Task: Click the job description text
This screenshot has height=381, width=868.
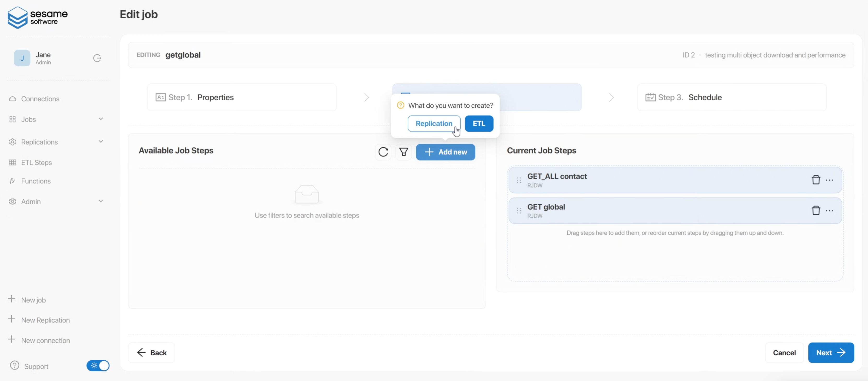Action: tap(775, 55)
